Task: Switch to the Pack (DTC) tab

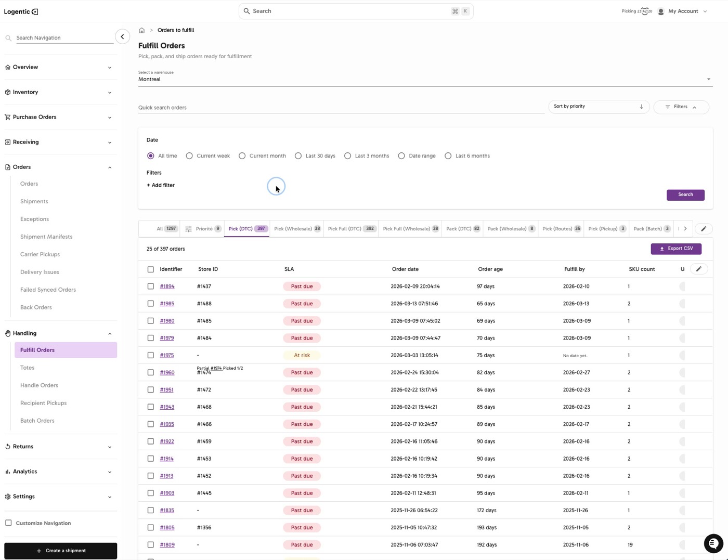Action: coord(463,229)
